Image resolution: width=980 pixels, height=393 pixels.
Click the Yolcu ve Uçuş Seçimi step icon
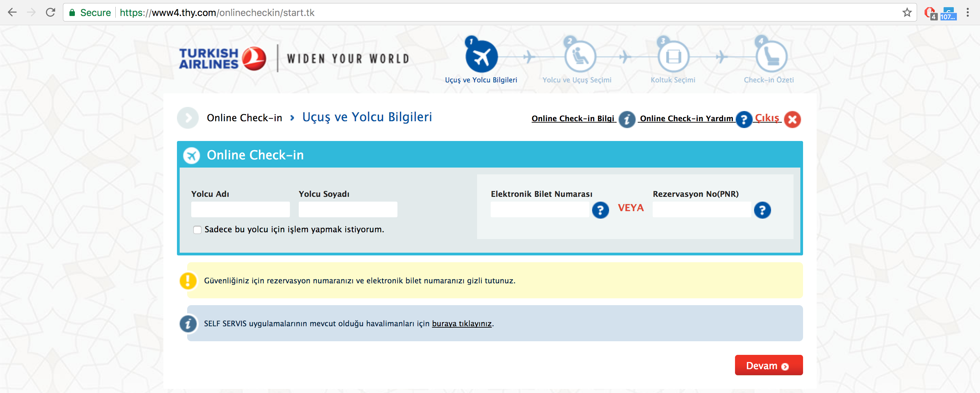click(x=580, y=57)
